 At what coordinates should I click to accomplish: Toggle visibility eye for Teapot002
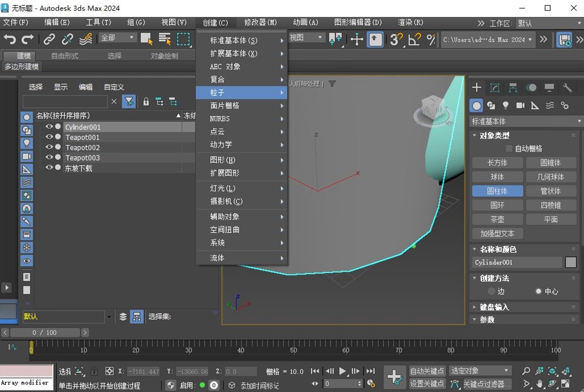pyautogui.click(x=49, y=147)
